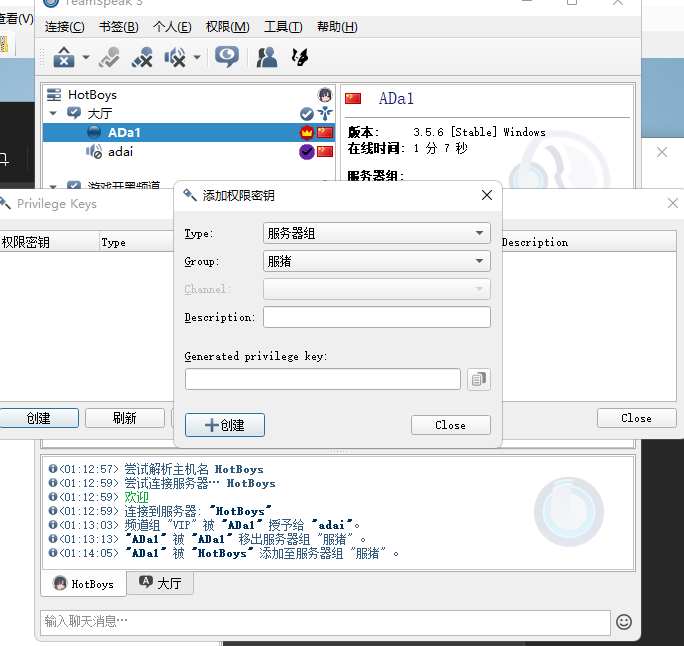
Task: Open the away status dropdown arrow
Action: (x=197, y=58)
